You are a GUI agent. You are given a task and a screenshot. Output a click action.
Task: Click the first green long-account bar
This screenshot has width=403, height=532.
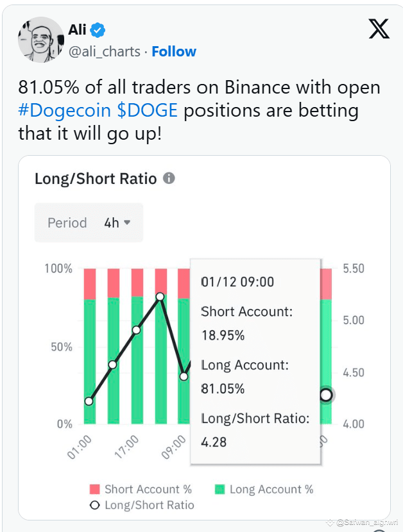pos(90,362)
